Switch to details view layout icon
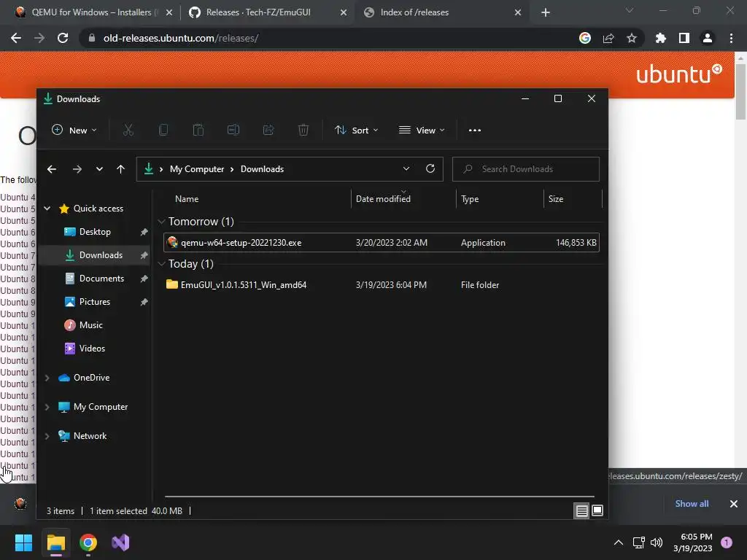 coord(581,511)
